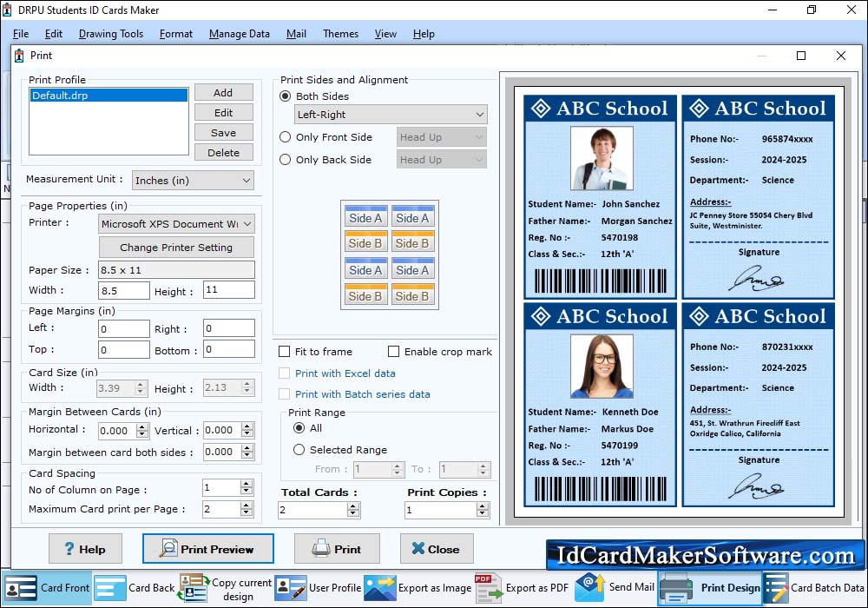The image size is (868, 608).
Task: Open User Profile icon
Action: pyautogui.click(x=291, y=588)
